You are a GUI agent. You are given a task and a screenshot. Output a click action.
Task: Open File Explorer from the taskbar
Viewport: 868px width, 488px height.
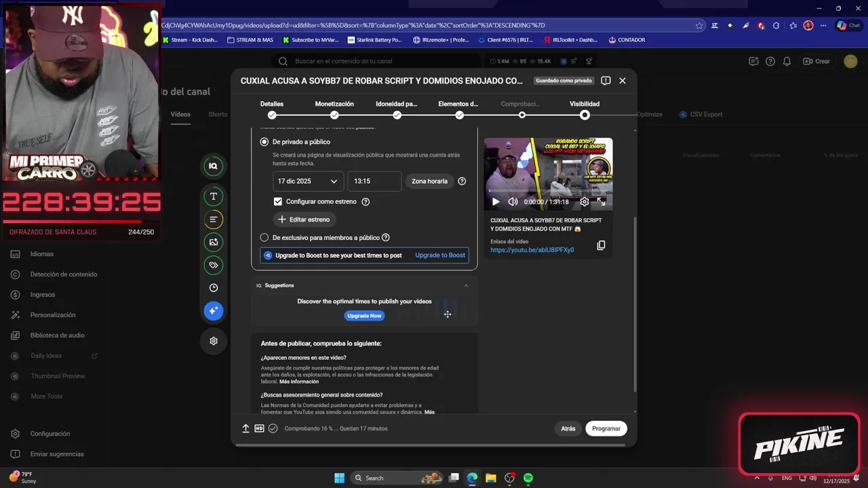[x=490, y=478]
